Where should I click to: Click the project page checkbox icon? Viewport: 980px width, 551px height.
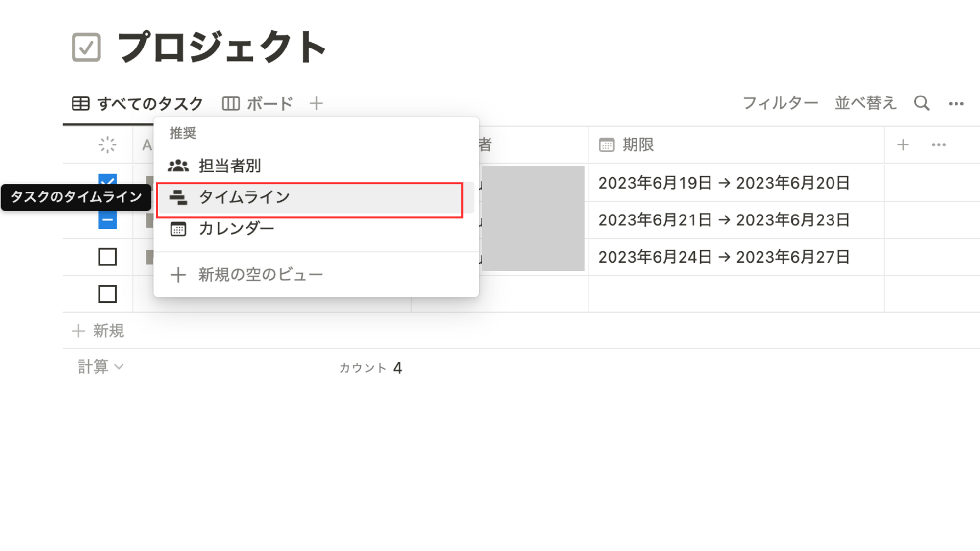click(86, 48)
